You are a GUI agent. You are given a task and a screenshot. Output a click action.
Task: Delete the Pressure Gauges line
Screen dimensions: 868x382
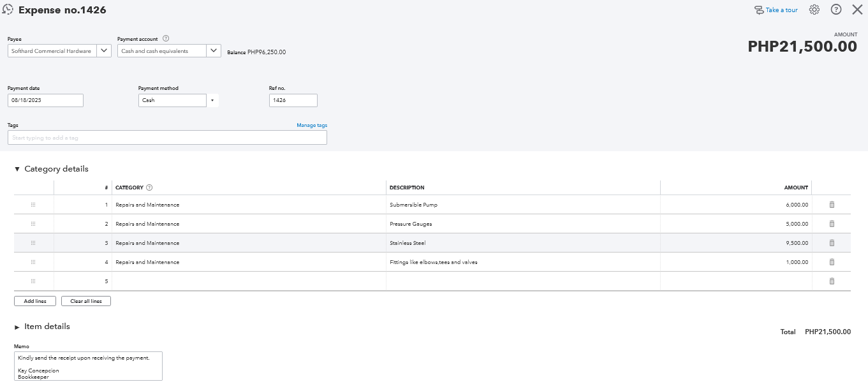[x=832, y=224]
